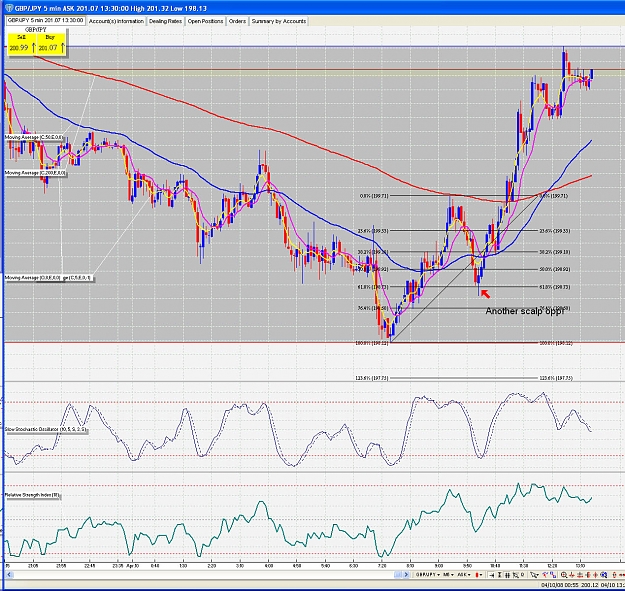
Task: Select the pointer cursor tool dropdown
Action: (534, 575)
